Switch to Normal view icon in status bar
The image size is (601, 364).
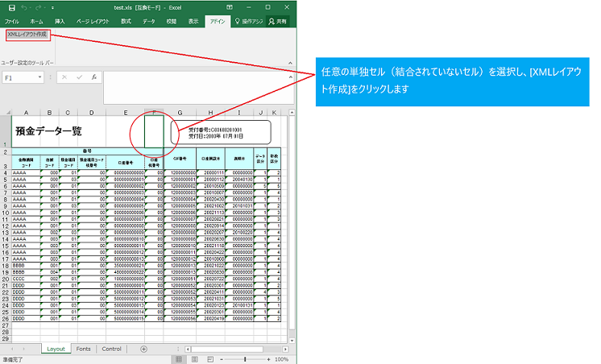click(x=179, y=359)
